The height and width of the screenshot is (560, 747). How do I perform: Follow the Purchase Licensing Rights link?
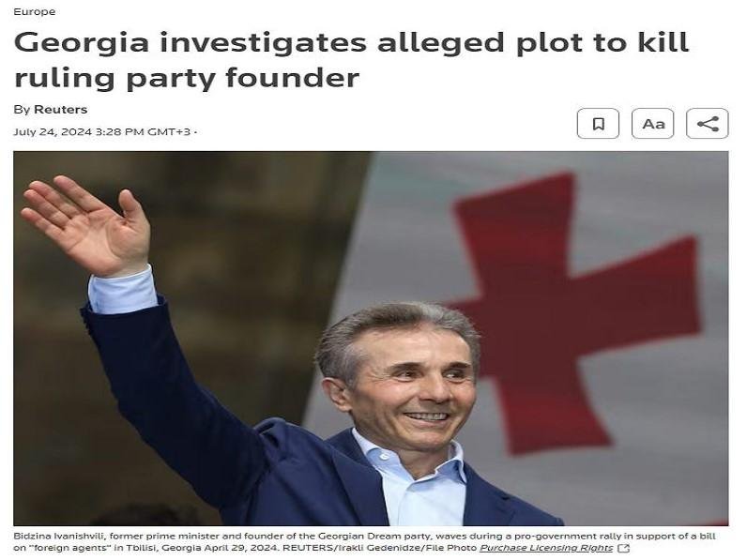[x=546, y=548]
